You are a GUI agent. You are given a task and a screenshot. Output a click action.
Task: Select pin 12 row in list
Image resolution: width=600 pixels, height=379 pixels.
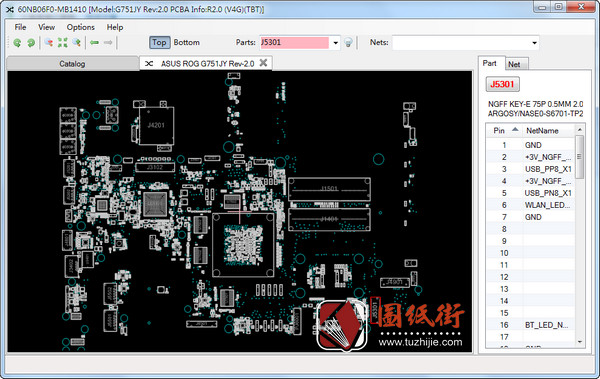point(530,277)
